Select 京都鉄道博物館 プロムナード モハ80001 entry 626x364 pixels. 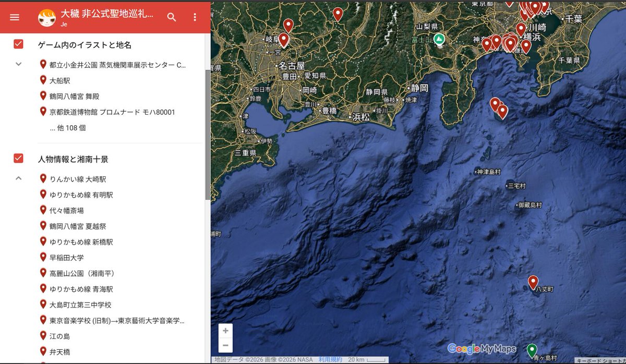(x=112, y=112)
